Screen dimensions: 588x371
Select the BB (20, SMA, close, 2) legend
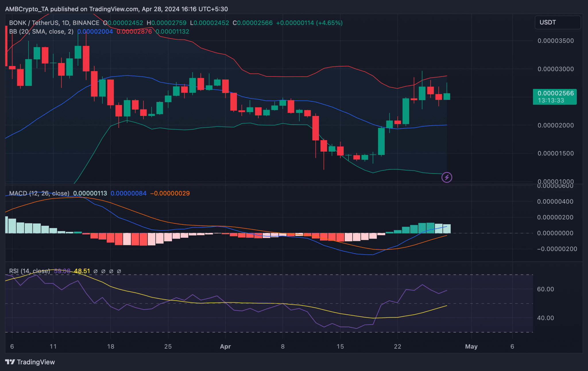[41, 32]
